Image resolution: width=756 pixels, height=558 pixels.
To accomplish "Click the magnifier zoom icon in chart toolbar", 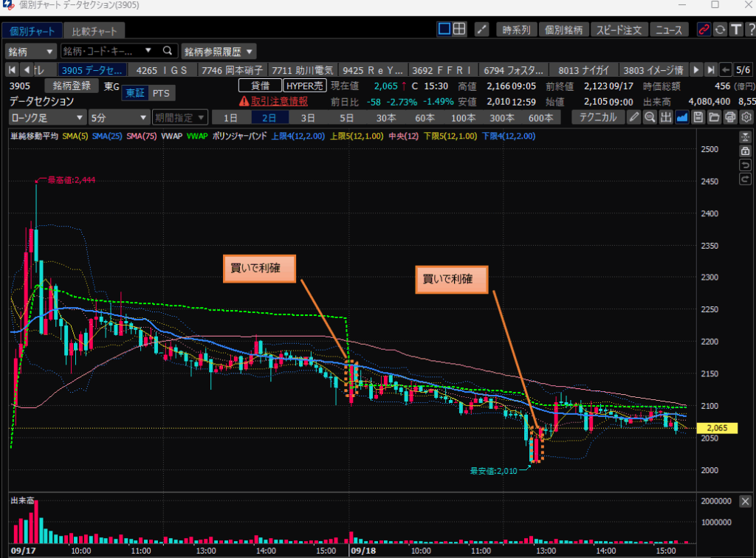I will [x=650, y=117].
